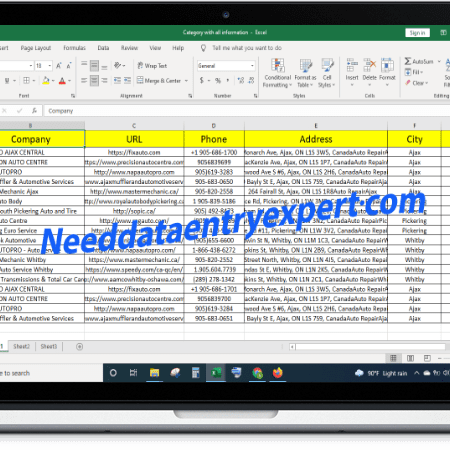Open the AutoSum dropdown arrow
450x450 pixels.
pyautogui.click(x=439, y=62)
